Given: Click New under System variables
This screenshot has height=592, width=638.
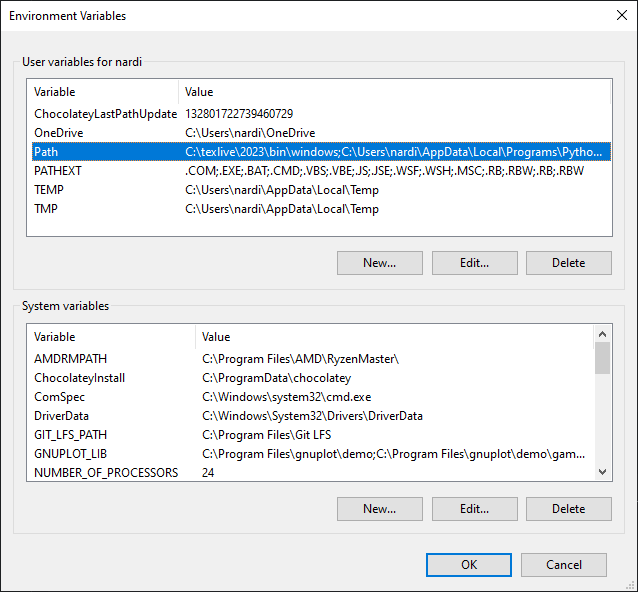Looking at the screenshot, I should tap(380, 509).
